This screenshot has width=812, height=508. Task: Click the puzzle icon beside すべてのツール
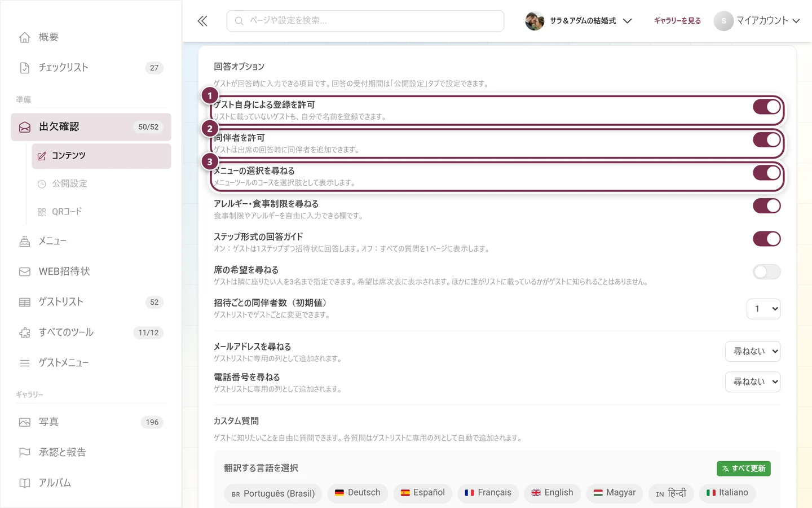pos(25,332)
